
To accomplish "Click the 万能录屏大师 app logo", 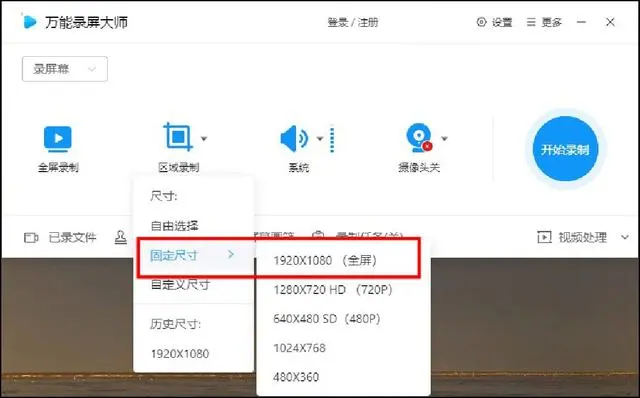I will (29, 22).
